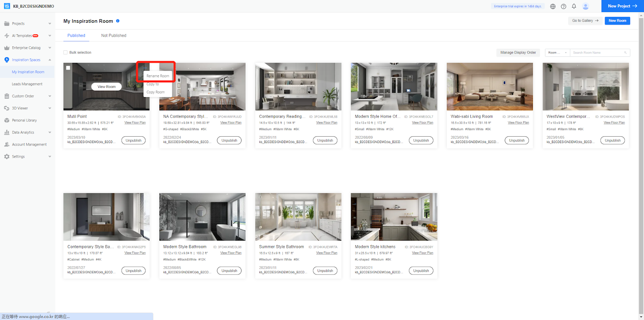
Task: Tick the checkbox on the Mutil Point thumbnail
Action: [68, 68]
